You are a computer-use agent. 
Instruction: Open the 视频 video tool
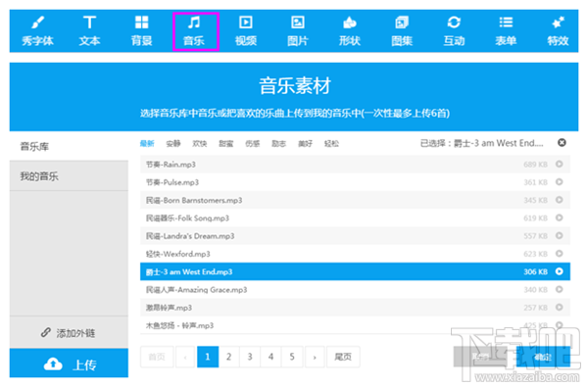click(246, 31)
